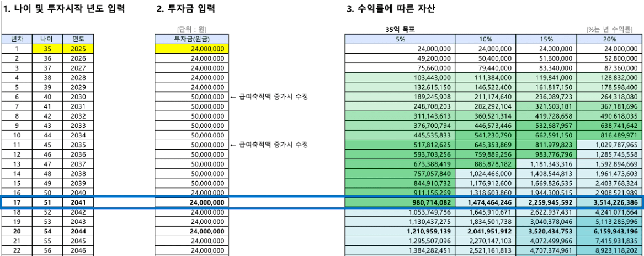
Task: Click the 10% return rate column header
Action: [485, 39]
